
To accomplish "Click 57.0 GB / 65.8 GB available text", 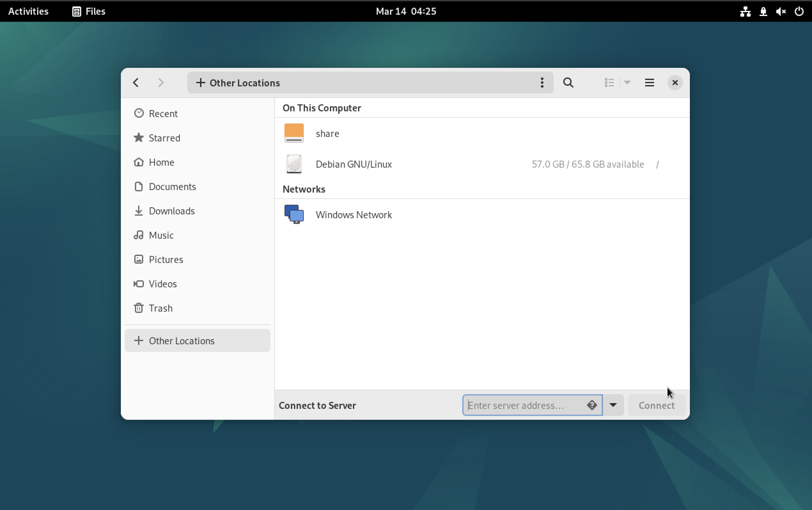I will (588, 164).
